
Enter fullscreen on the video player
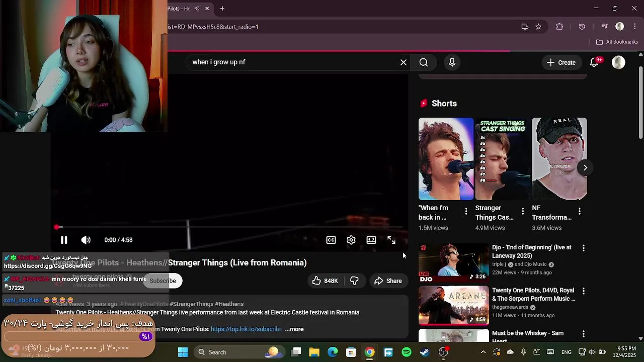(391, 240)
